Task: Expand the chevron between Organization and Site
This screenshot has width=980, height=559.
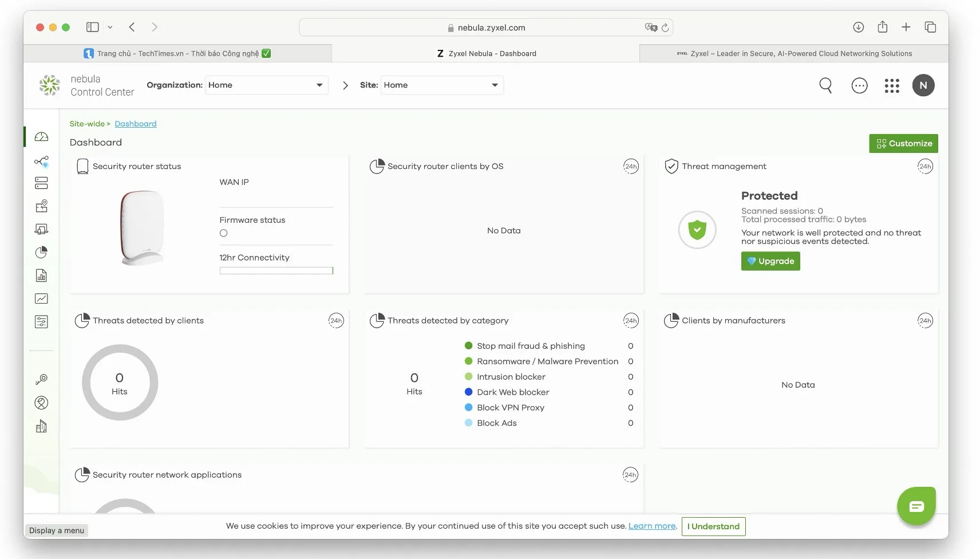Action: [345, 85]
